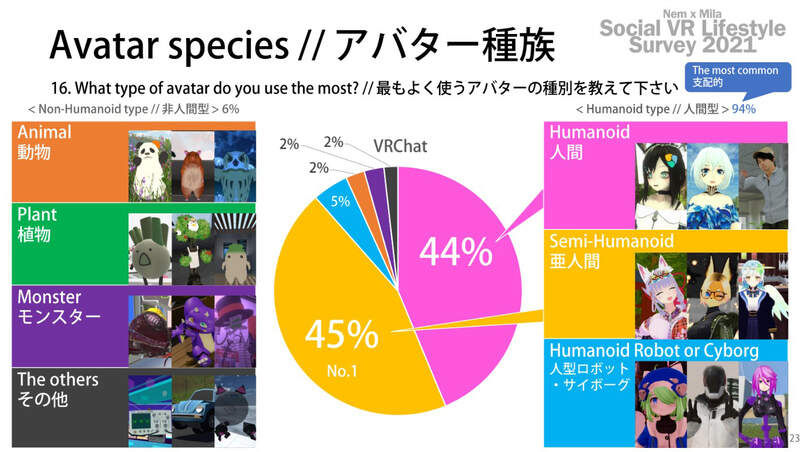Screen dimensions: 800x452
Task: Click the blue 5% pie slice
Action: pyautogui.click(x=333, y=204)
